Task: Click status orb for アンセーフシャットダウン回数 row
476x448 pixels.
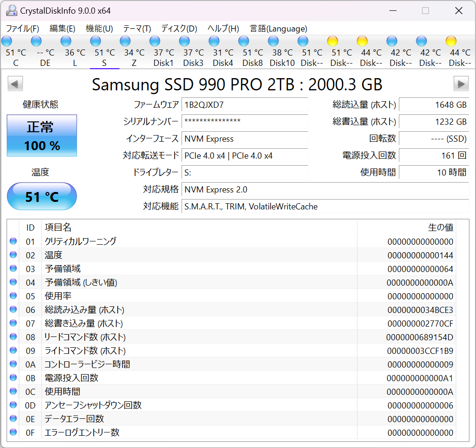Action: pyautogui.click(x=13, y=405)
